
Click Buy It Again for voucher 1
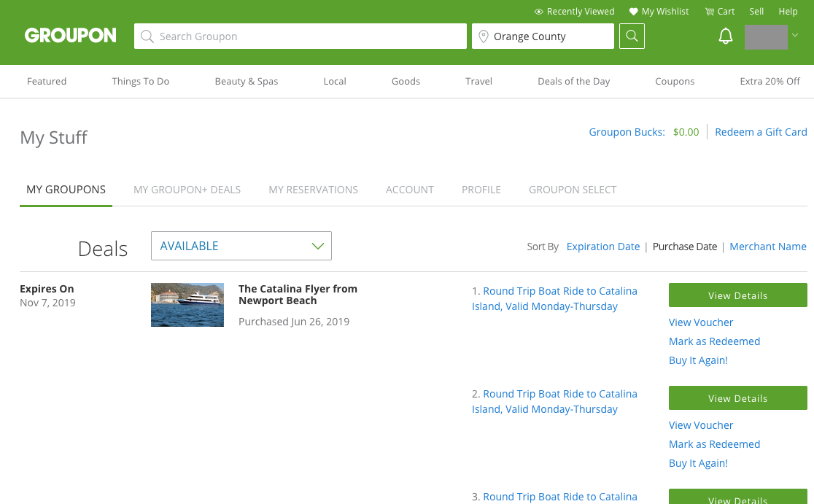[x=698, y=360]
